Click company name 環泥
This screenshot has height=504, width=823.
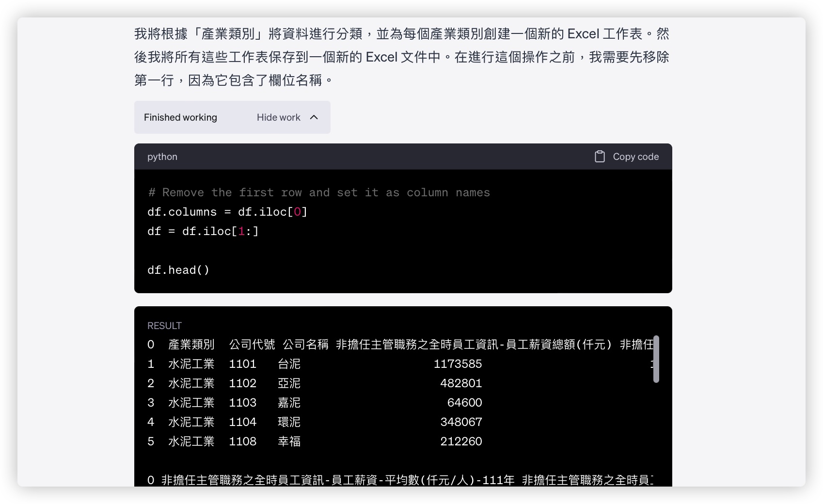(x=289, y=422)
